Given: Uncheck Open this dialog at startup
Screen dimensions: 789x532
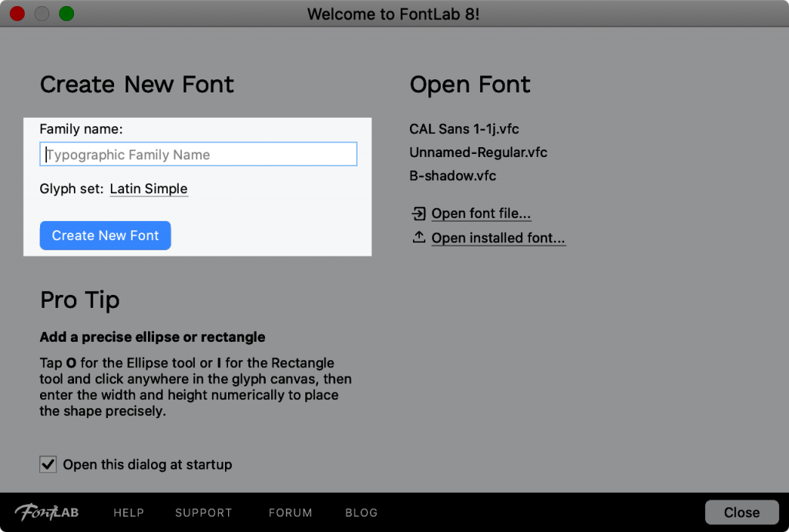Looking at the screenshot, I should 49,464.
